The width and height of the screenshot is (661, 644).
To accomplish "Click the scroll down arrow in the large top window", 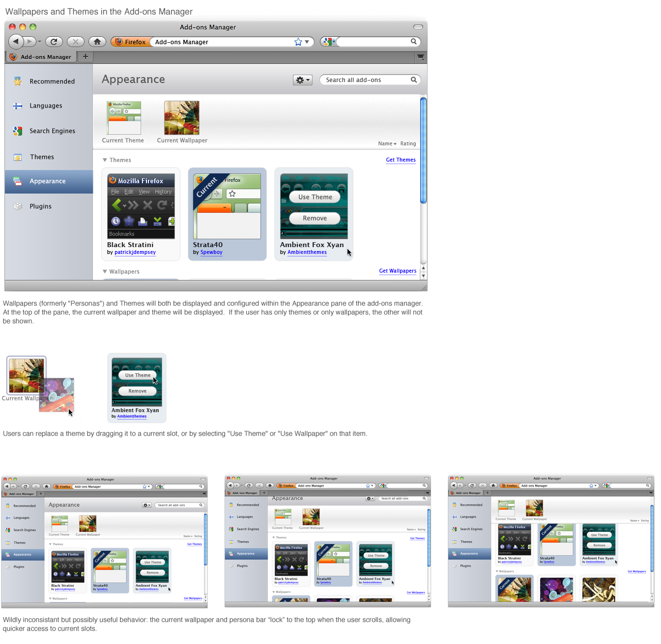I will (x=423, y=276).
